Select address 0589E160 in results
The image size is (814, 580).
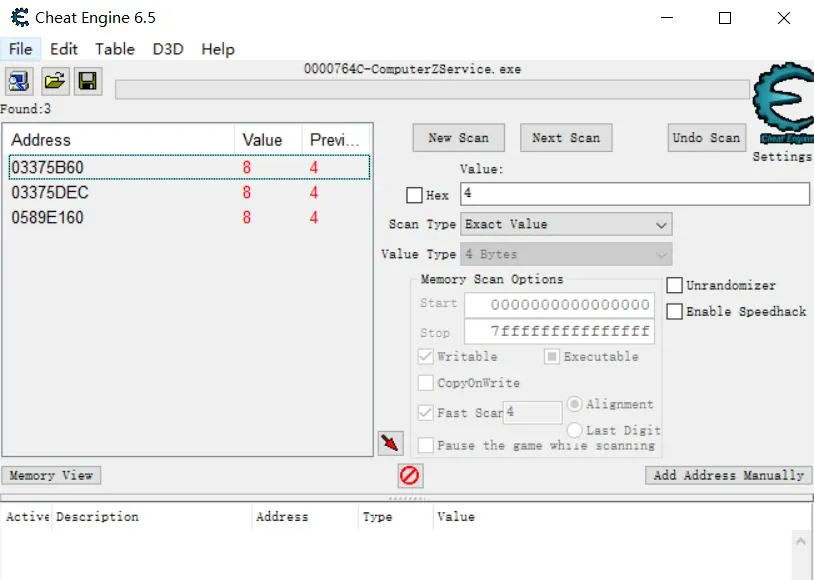(x=189, y=217)
